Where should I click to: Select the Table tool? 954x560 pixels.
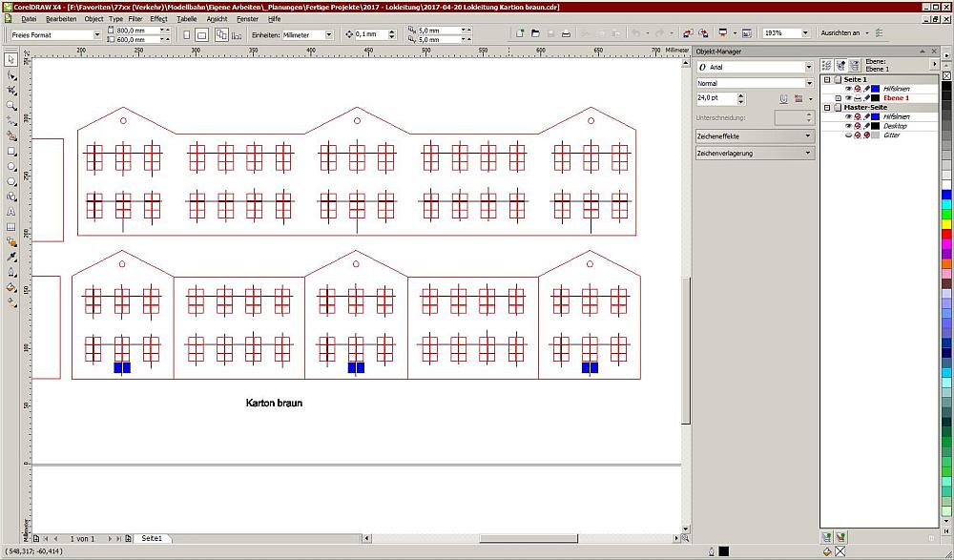10,227
